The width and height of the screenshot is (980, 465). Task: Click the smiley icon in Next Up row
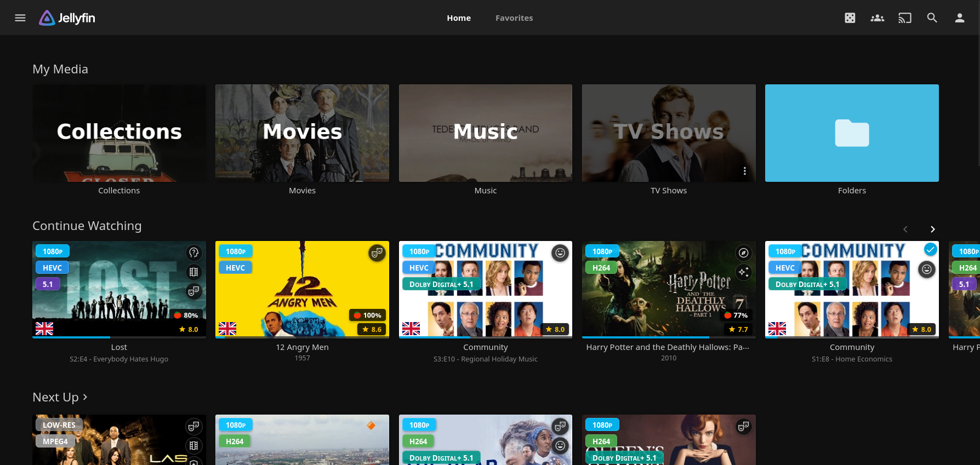[x=560, y=446]
